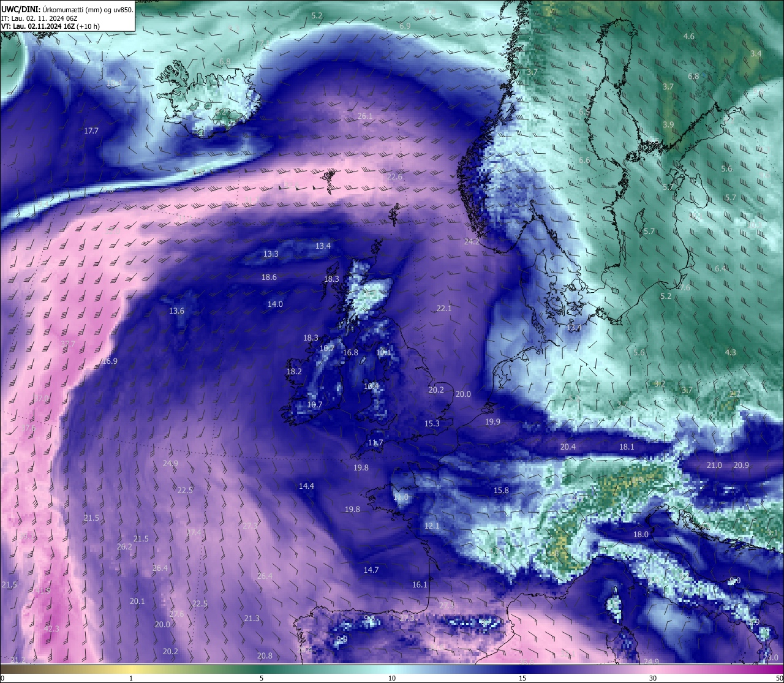This screenshot has width=784, height=683.
Task: Click the 22.1 value in the North Sea
Action: [x=444, y=308]
